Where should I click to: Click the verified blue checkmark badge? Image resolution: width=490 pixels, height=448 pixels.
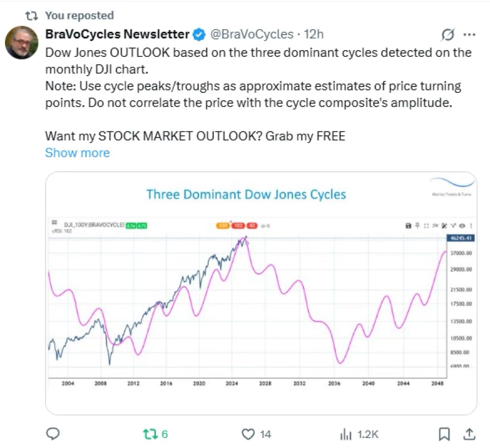tap(199, 35)
